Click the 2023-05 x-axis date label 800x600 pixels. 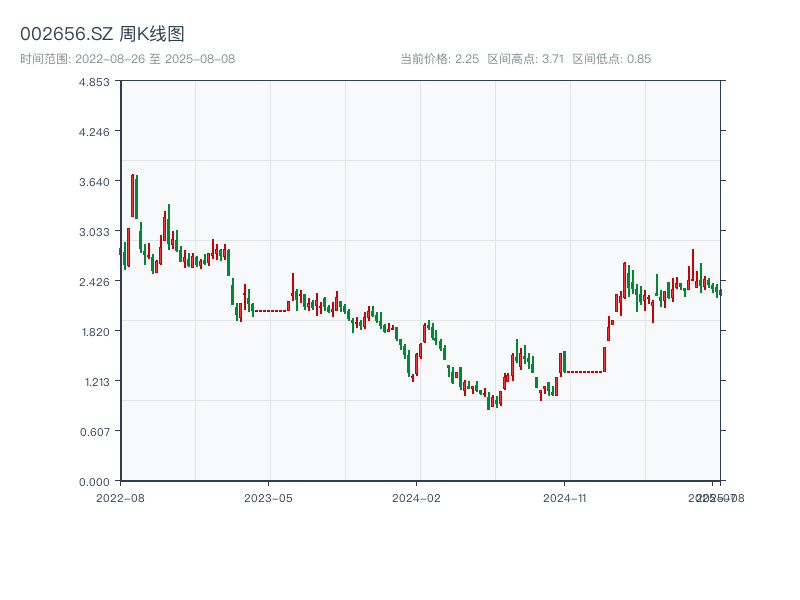click(268, 497)
